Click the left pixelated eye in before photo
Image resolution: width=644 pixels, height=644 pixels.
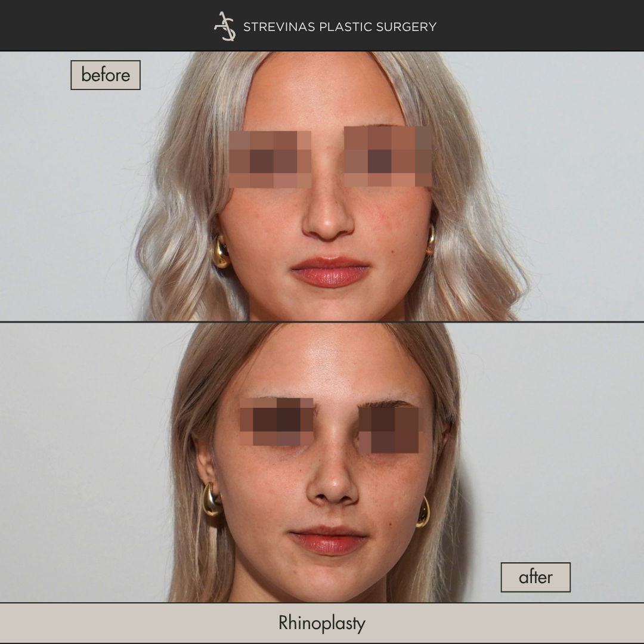(x=270, y=159)
